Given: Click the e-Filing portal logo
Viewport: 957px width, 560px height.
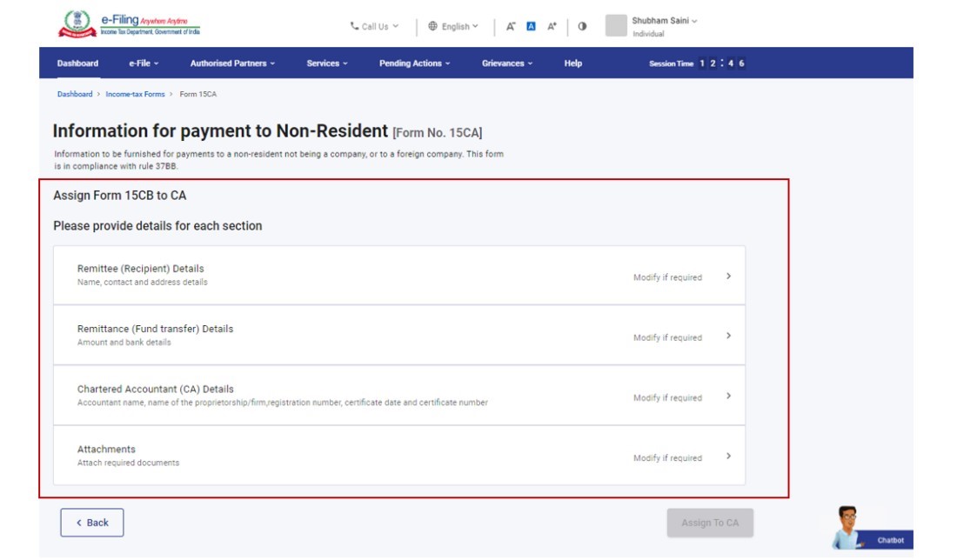Looking at the screenshot, I should pyautogui.click(x=129, y=24).
